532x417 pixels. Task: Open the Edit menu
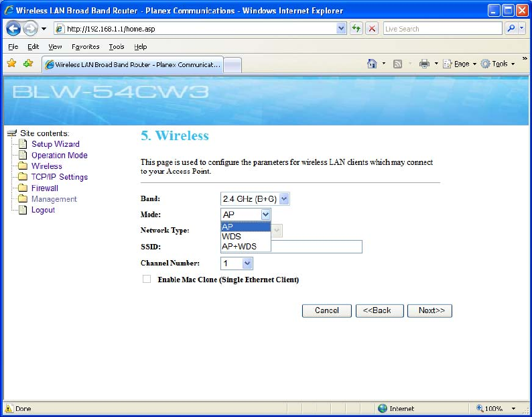pos(34,47)
